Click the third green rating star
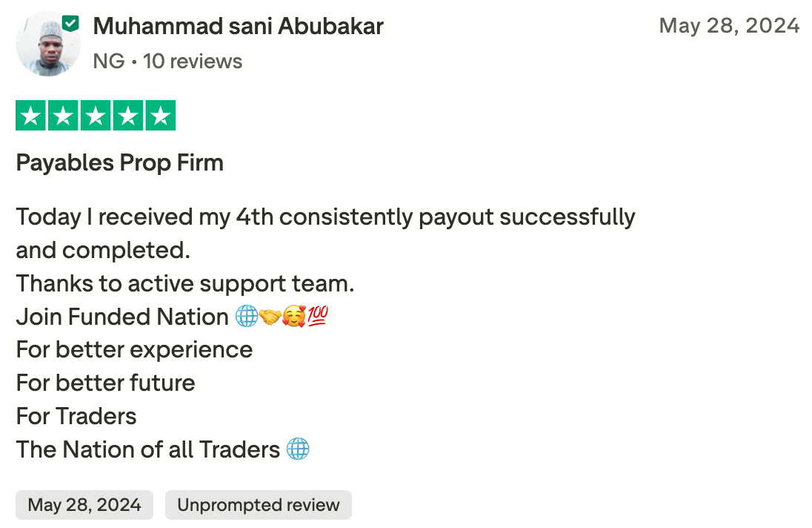812x528 pixels. 96,116
